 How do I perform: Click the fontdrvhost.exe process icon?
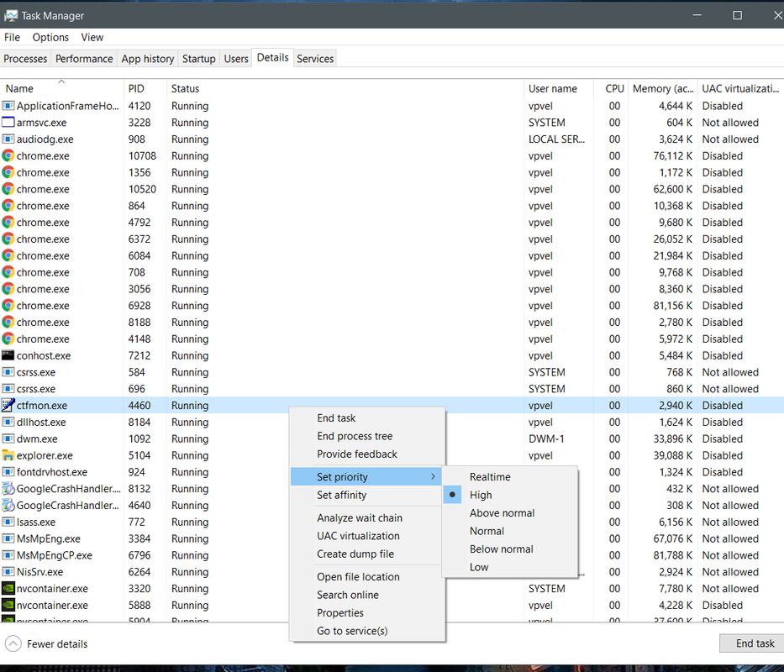pos(8,471)
